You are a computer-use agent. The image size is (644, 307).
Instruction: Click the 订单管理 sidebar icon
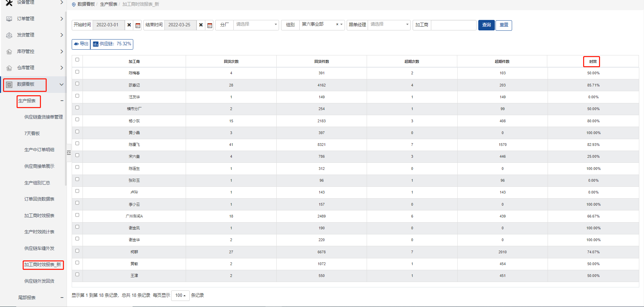point(9,19)
